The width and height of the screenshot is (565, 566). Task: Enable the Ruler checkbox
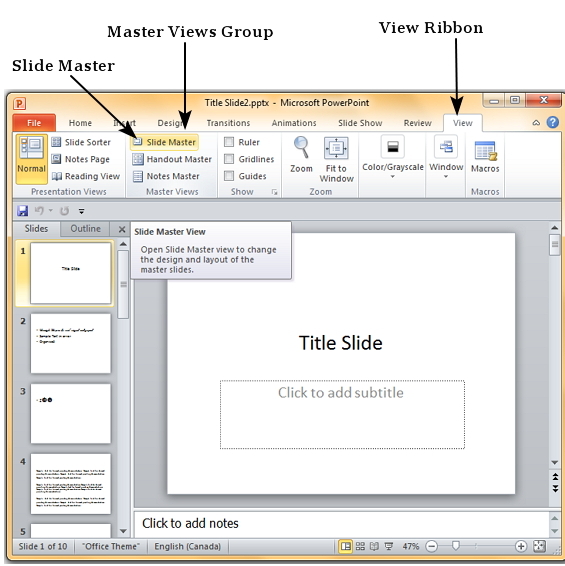(229, 142)
